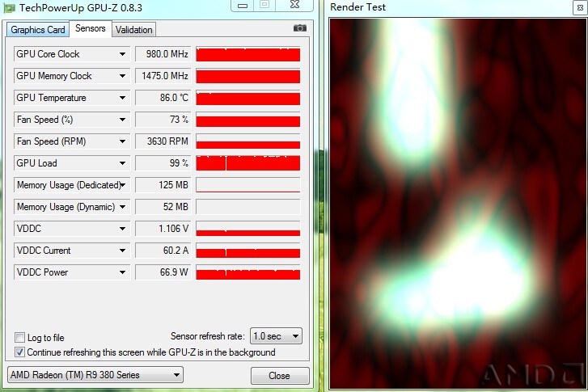Screen dimensions: 588x392
Task: Click the GPU Load history graph
Action: 247,163
